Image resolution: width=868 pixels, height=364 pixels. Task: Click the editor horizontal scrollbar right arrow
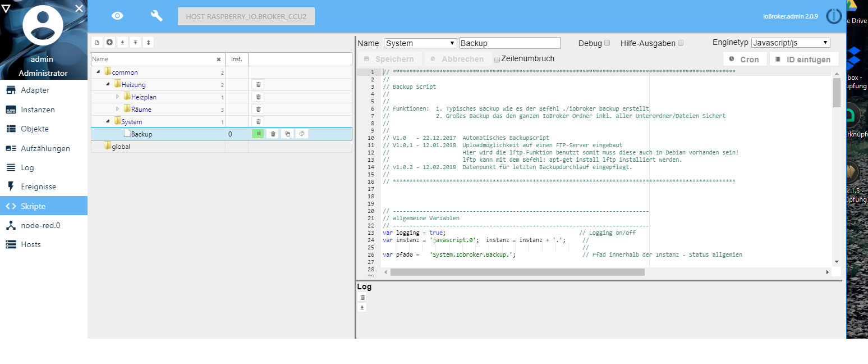tap(827, 272)
